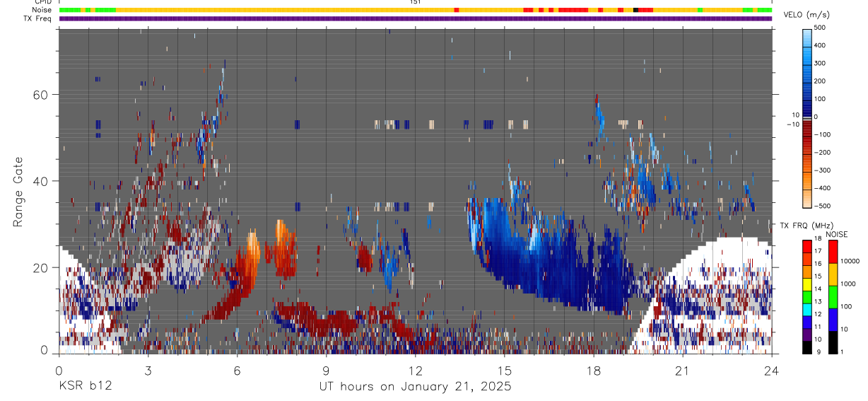Select the x-axis tick label 9
868x401 pixels.
(x=326, y=371)
